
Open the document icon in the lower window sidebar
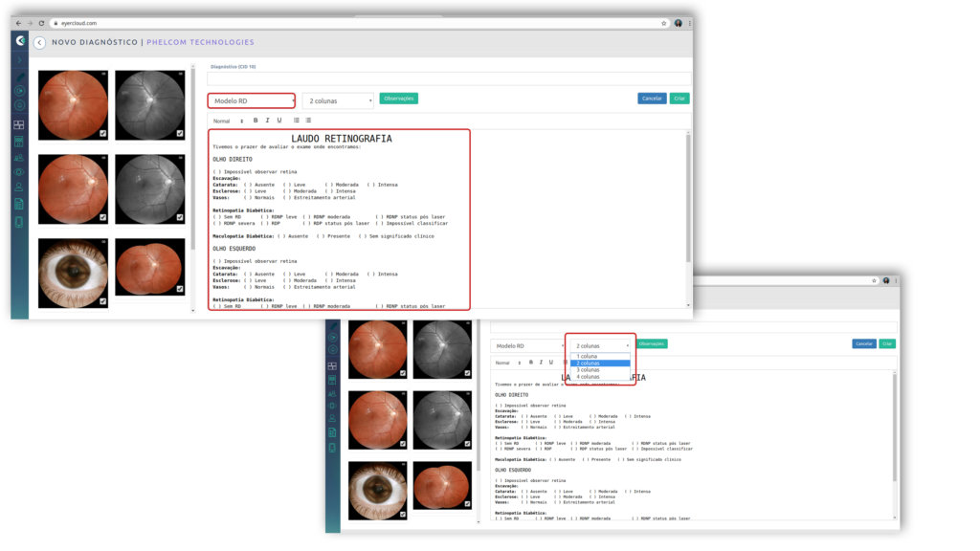pos(332,432)
